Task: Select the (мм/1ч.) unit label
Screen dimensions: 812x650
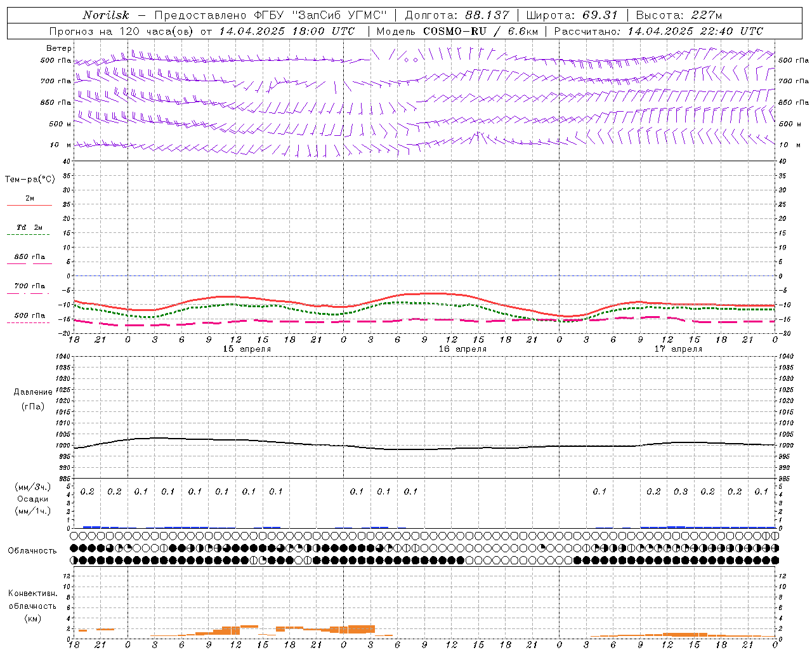Action: coord(33,511)
